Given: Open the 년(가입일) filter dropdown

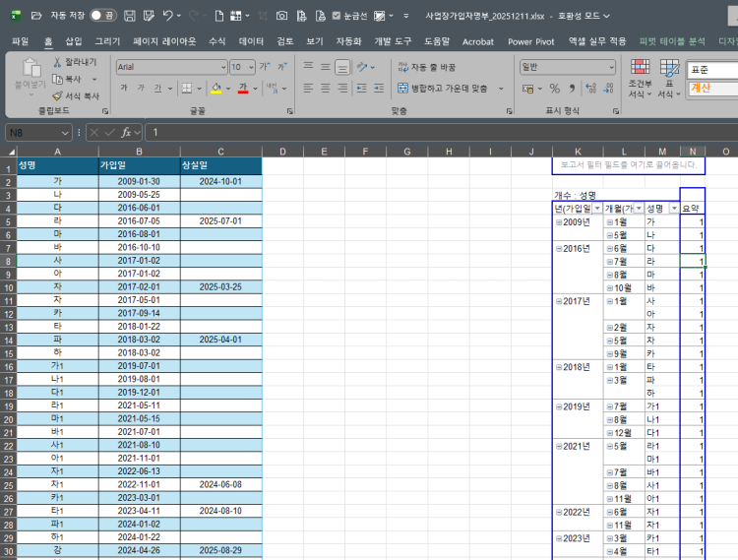Looking at the screenshot, I should coord(597,208).
